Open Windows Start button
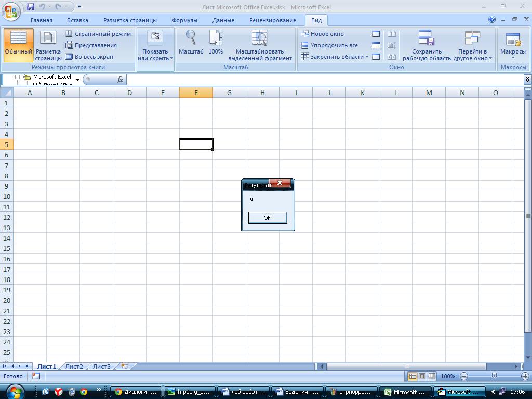Image resolution: width=532 pixels, height=399 pixels. [15, 392]
